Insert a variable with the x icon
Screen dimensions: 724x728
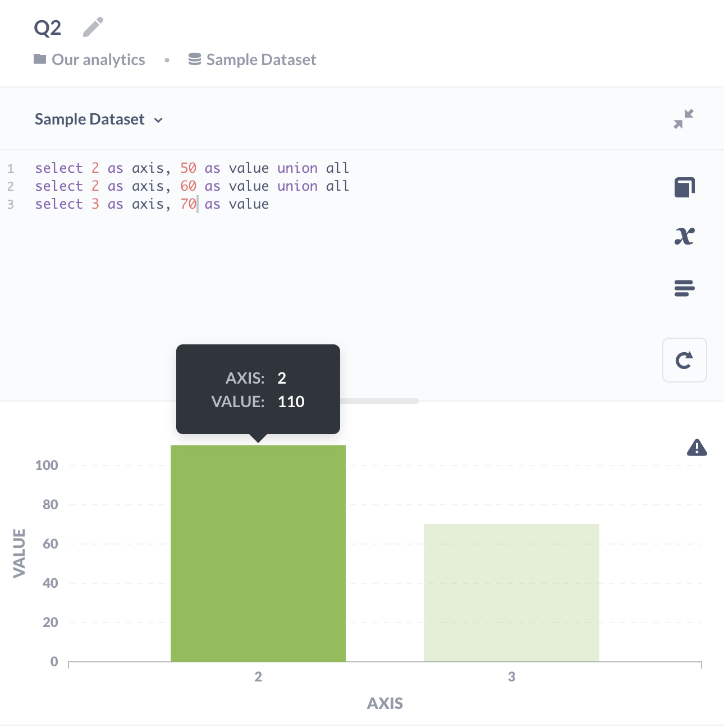tap(684, 236)
